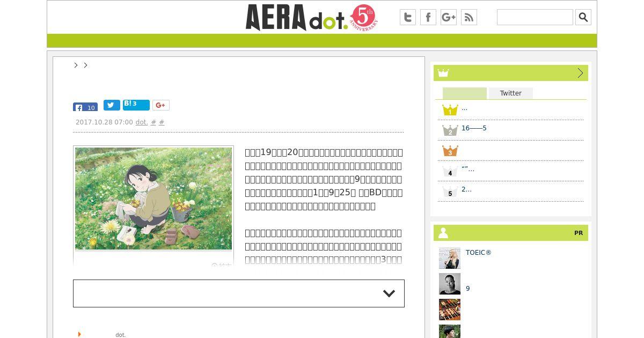Focus the header search input field
The height and width of the screenshot is (338, 644).
coord(535,17)
